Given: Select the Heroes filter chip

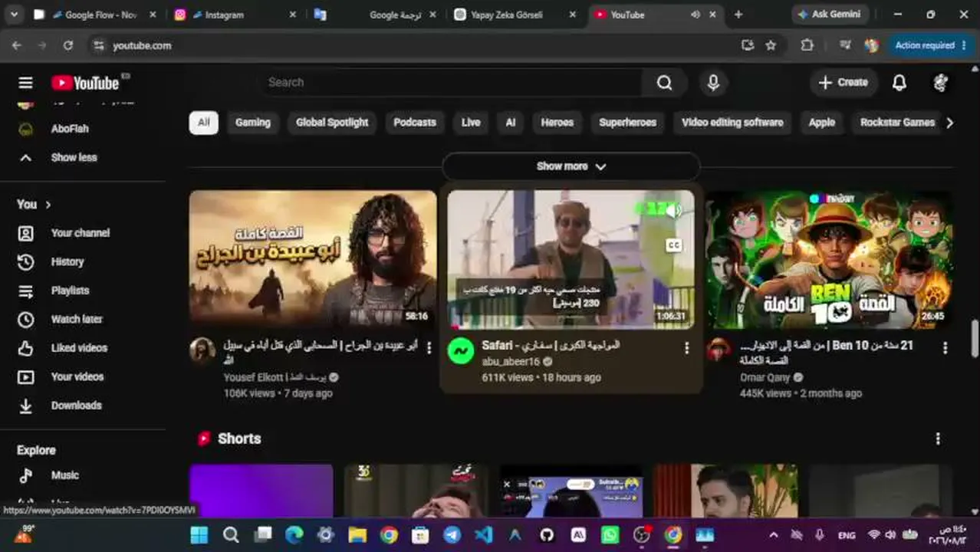Looking at the screenshot, I should click(557, 123).
